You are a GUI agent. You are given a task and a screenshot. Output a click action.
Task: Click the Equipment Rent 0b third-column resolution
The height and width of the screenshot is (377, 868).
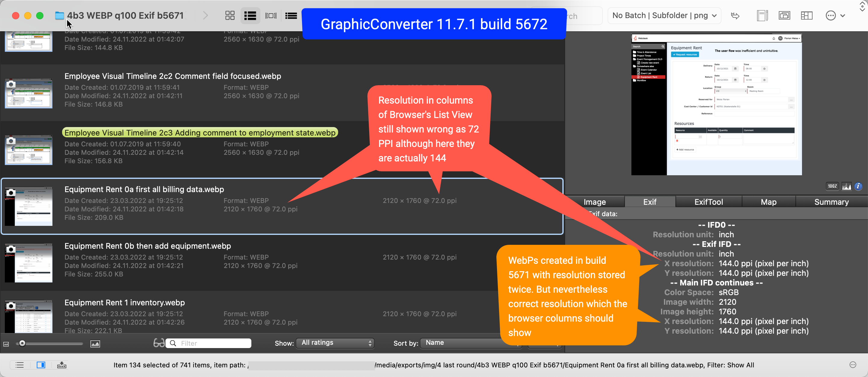click(x=420, y=257)
